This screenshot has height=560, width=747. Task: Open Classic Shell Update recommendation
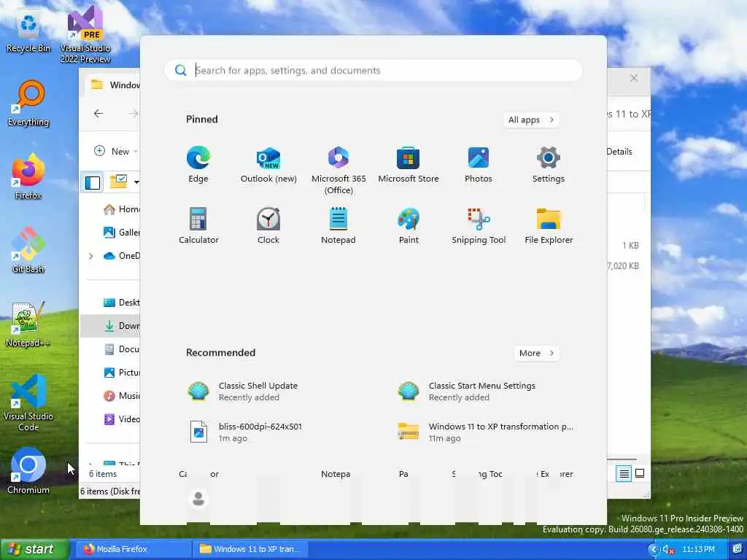pos(268,392)
